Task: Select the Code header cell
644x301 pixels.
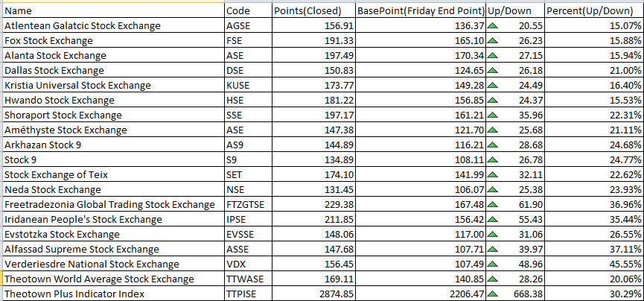Action: point(249,10)
